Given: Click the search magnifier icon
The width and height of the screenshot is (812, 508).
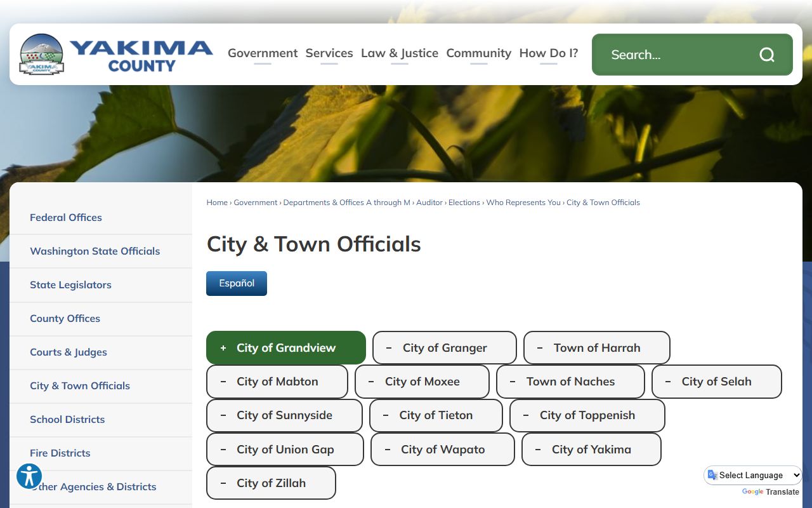Looking at the screenshot, I should coord(767,55).
